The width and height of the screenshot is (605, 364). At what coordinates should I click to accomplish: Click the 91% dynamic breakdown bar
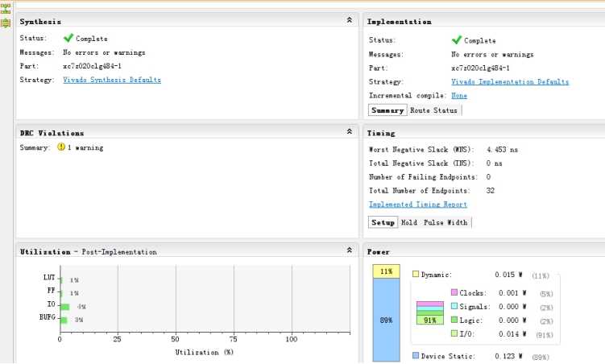430,320
